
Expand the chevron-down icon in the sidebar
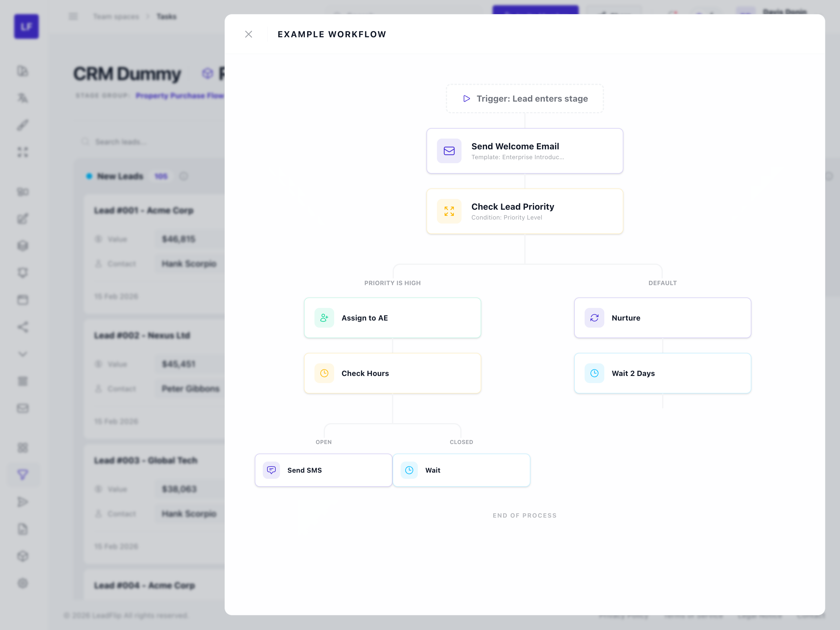click(x=23, y=354)
